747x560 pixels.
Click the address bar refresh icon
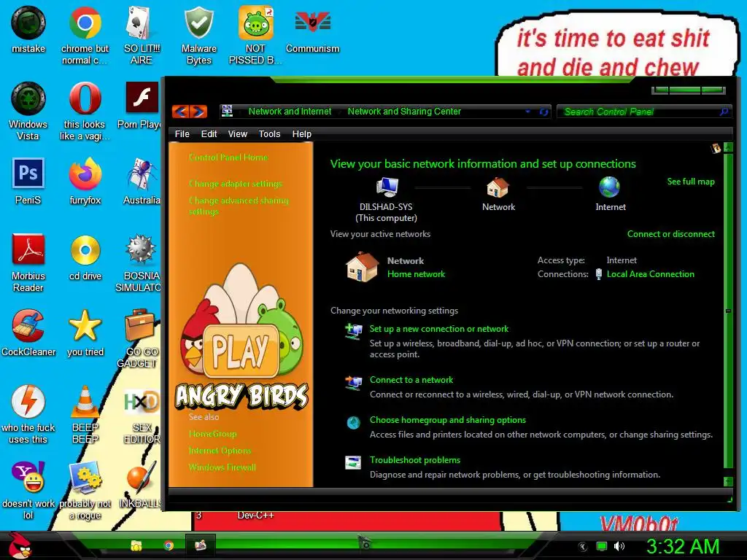[543, 112]
